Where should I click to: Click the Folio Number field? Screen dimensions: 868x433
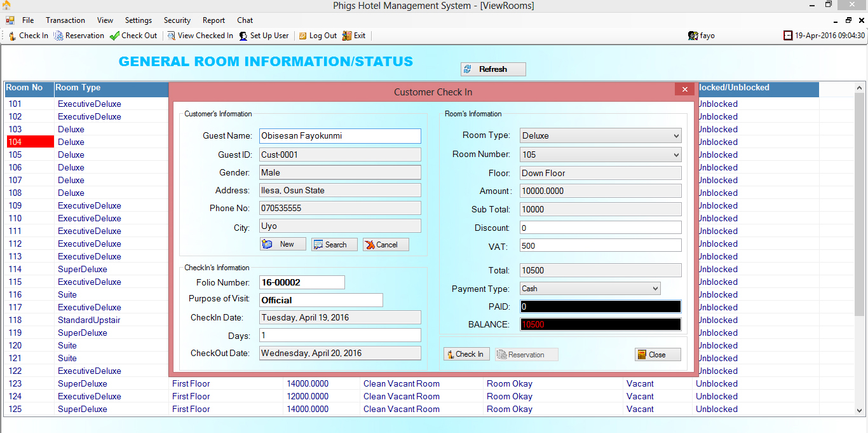coord(302,282)
